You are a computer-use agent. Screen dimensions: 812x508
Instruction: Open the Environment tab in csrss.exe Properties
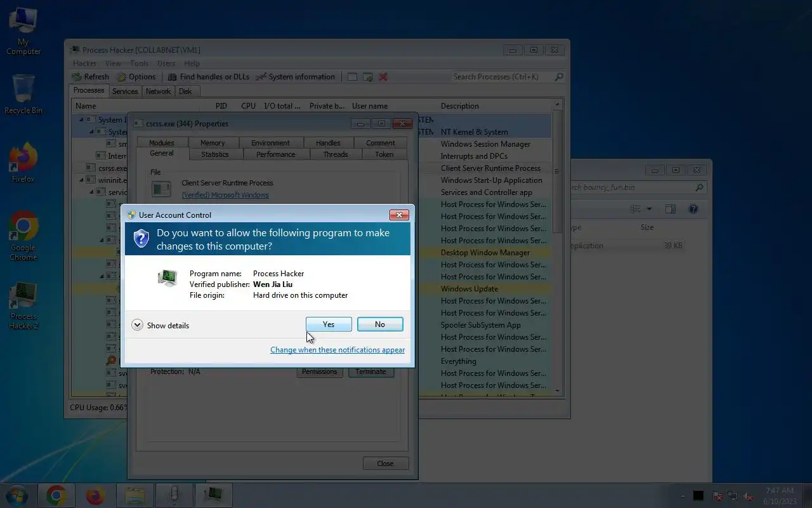tap(270, 143)
